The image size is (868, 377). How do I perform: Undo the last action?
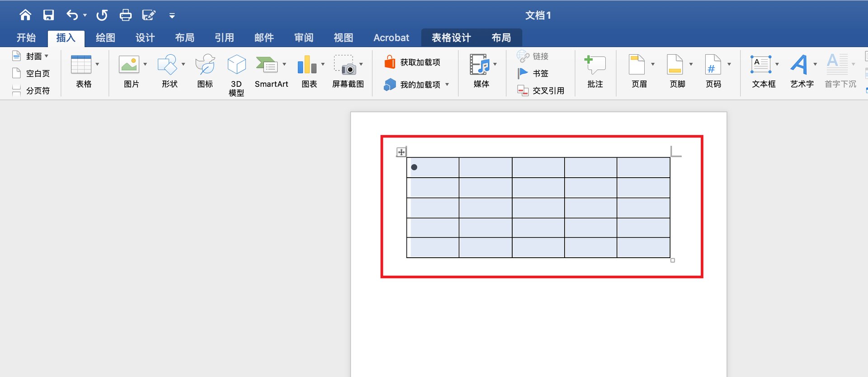72,15
